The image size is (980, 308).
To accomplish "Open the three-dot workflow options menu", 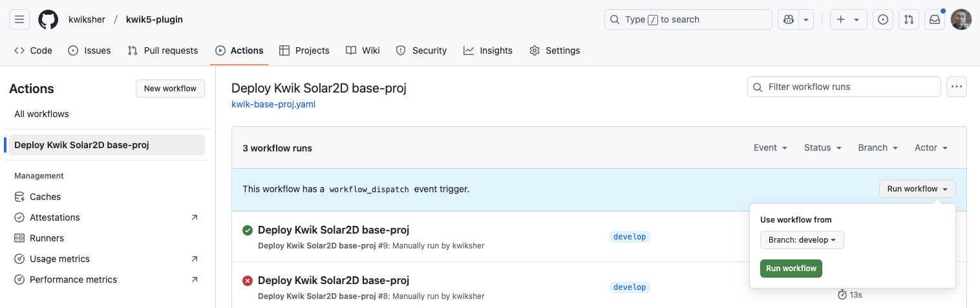I will click(957, 87).
